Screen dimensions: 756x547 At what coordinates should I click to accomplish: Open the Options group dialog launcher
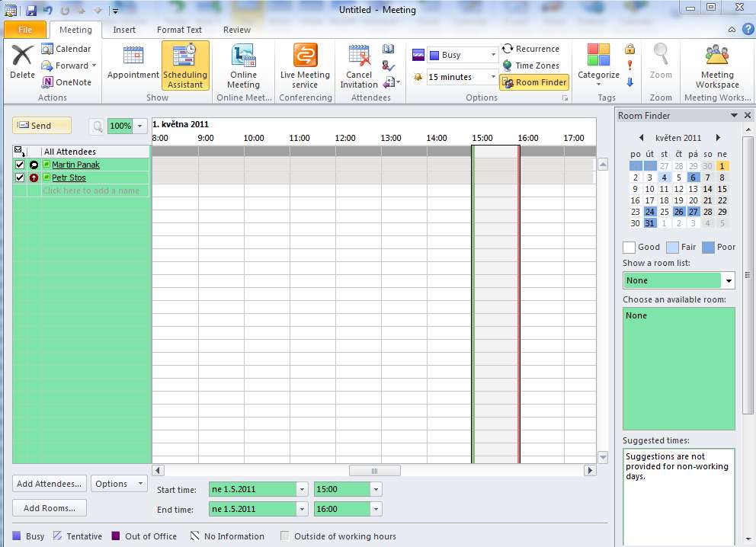click(565, 98)
